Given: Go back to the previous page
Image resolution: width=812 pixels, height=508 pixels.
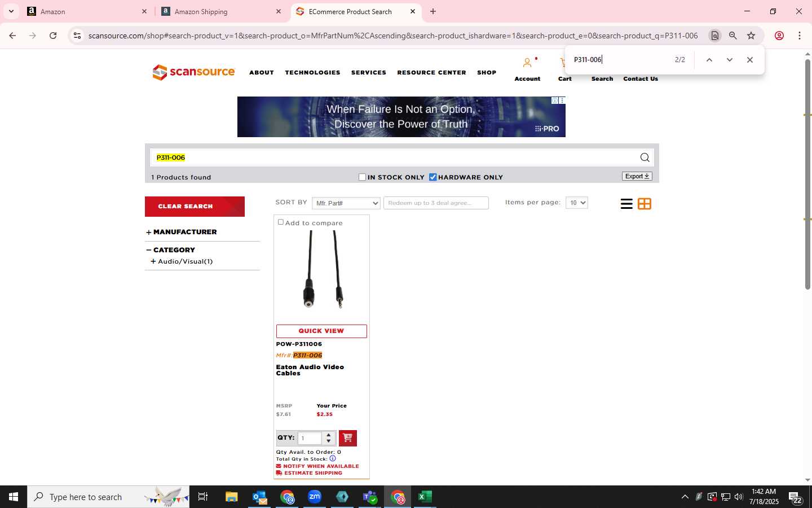Looking at the screenshot, I should 12,36.
